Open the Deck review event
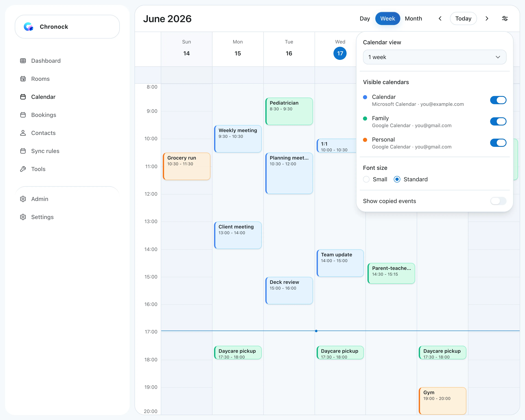 pyautogui.click(x=289, y=291)
